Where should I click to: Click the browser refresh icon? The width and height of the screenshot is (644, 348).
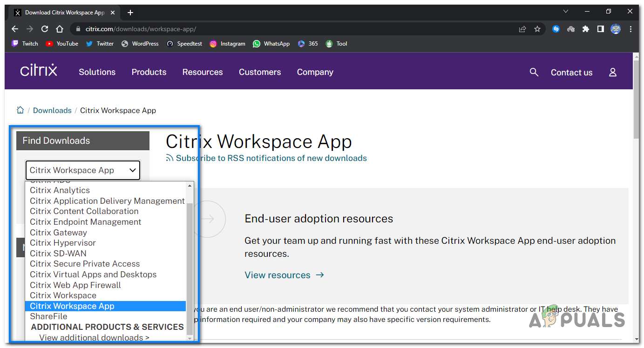pyautogui.click(x=44, y=28)
